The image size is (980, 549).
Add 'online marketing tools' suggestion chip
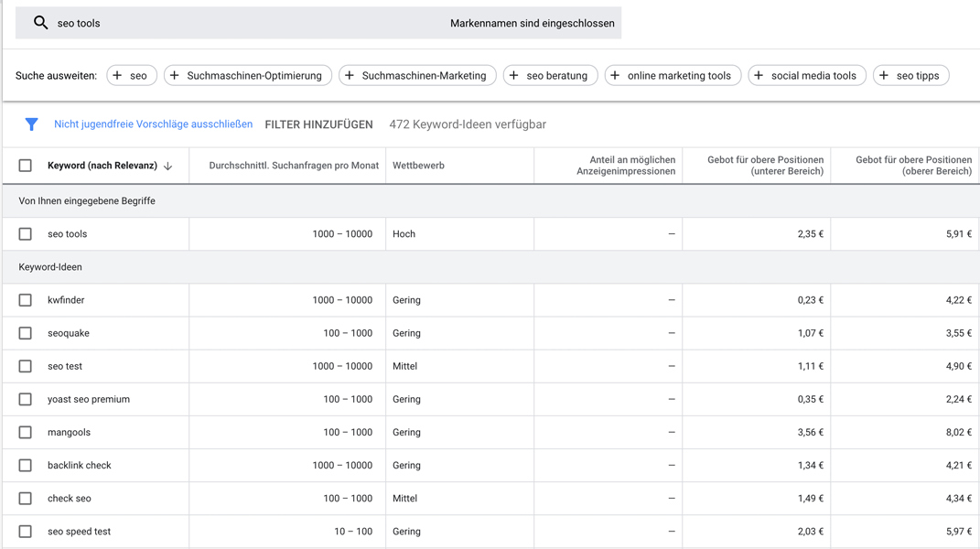point(673,76)
